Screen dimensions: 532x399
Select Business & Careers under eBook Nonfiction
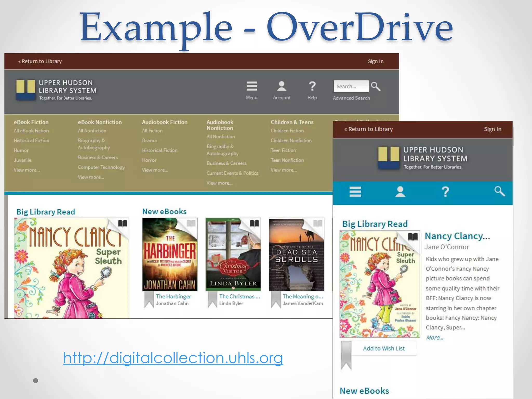[98, 157]
